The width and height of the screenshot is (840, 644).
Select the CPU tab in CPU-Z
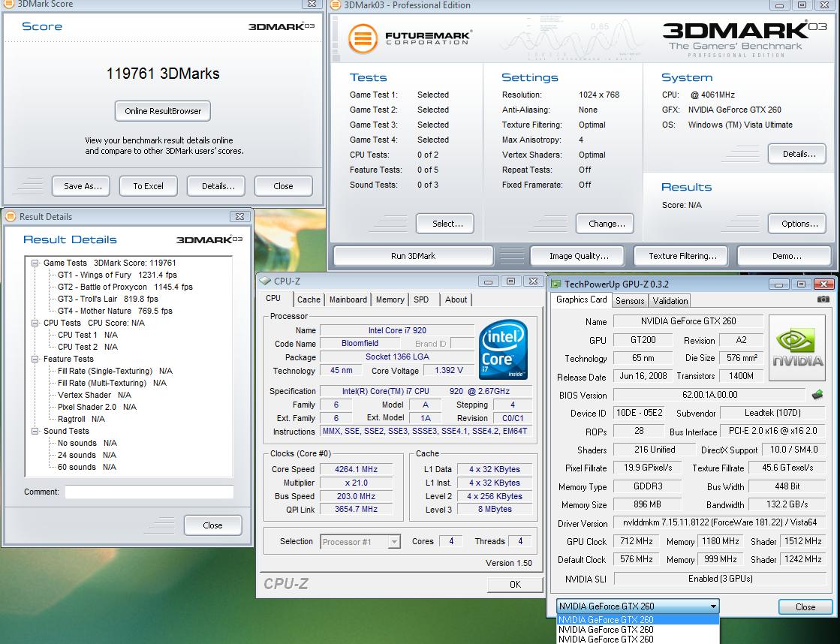(x=273, y=299)
